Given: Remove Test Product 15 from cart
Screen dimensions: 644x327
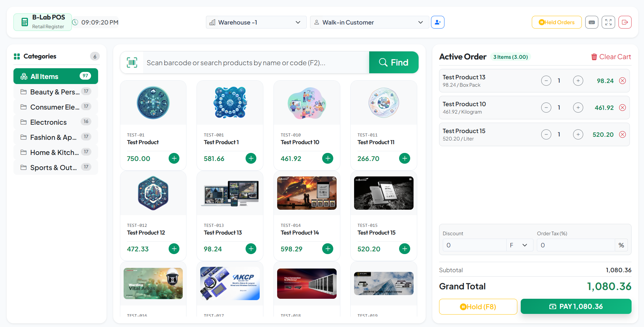Looking at the screenshot, I should click(622, 134).
